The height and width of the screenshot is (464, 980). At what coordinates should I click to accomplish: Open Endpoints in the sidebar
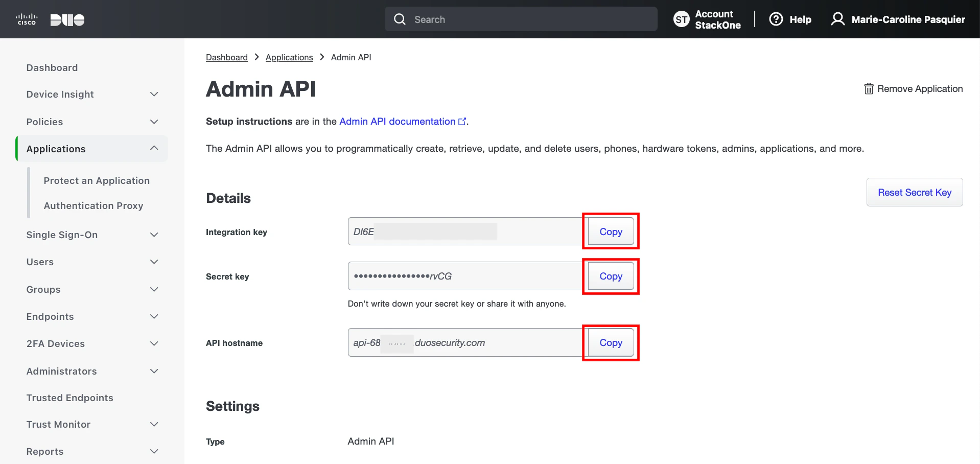(50, 316)
